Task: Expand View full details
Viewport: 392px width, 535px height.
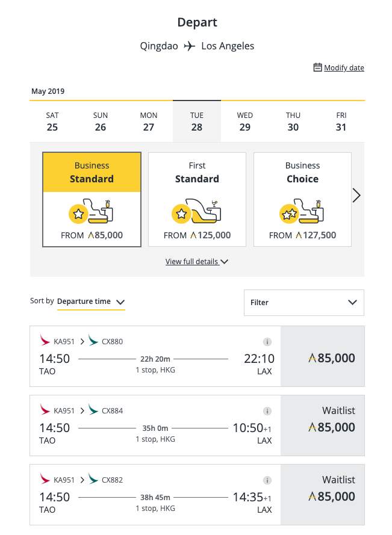Action: [x=197, y=262]
